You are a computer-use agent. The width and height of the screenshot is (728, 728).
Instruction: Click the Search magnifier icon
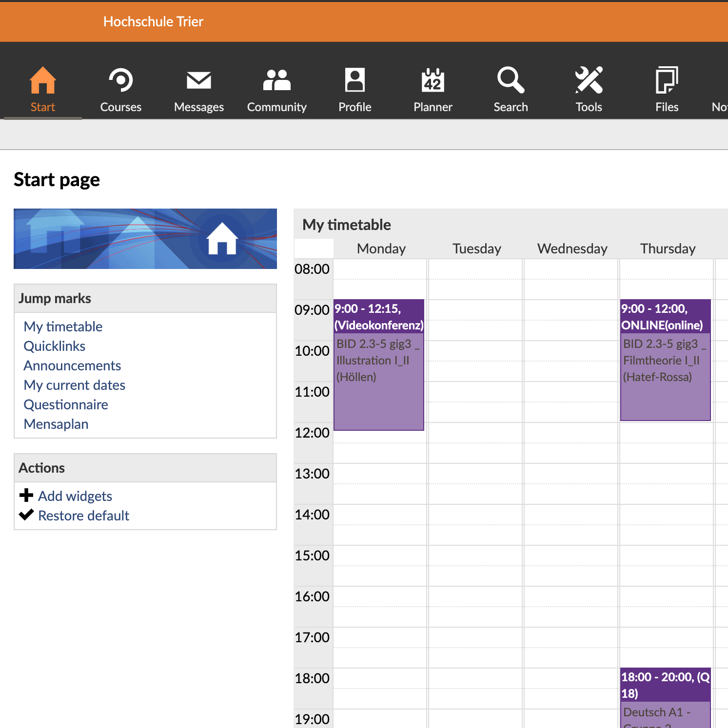511,80
